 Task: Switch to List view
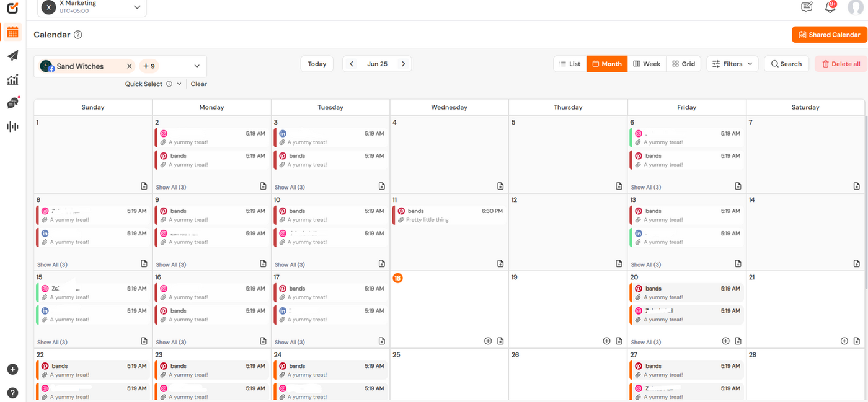pos(570,64)
